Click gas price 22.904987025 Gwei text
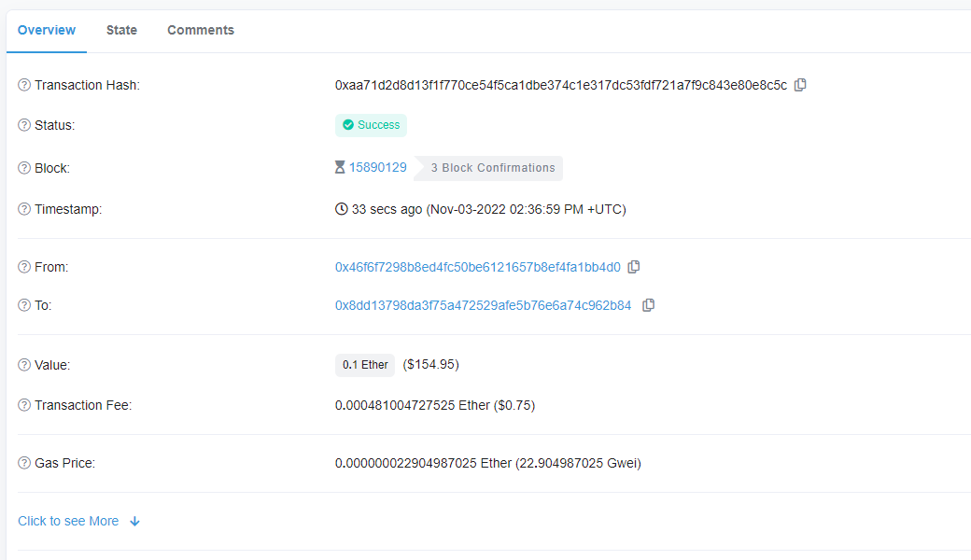Screen dimensions: 971x560 point(578,464)
